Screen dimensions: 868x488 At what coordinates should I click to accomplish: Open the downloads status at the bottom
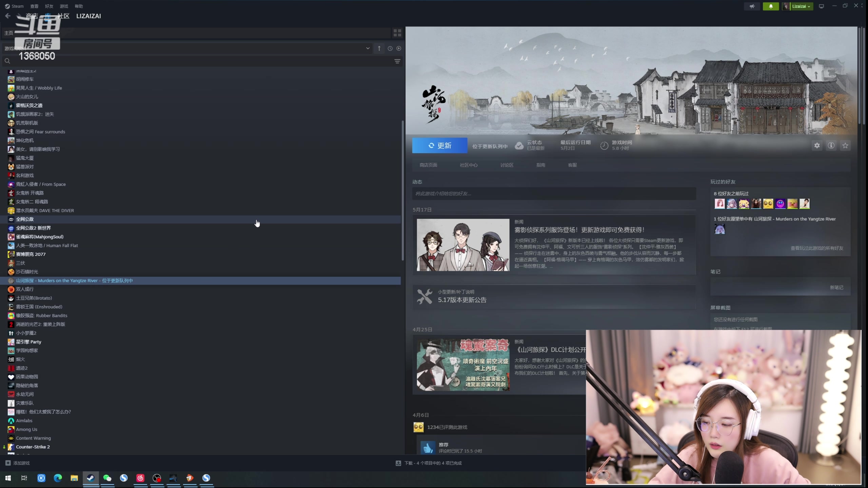tap(429, 463)
